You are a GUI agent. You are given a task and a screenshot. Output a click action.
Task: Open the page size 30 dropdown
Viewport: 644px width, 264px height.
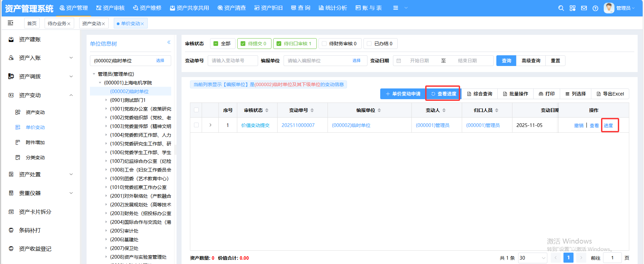click(532, 258)
